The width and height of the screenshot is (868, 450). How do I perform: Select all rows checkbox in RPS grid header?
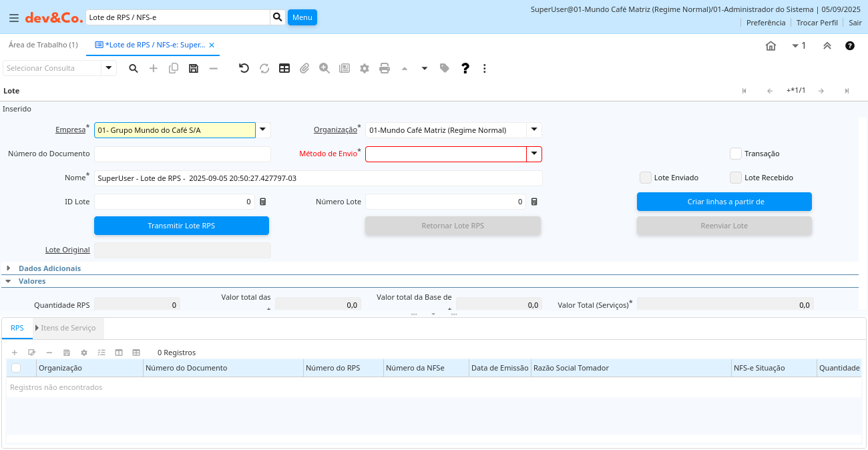(16, 368)
